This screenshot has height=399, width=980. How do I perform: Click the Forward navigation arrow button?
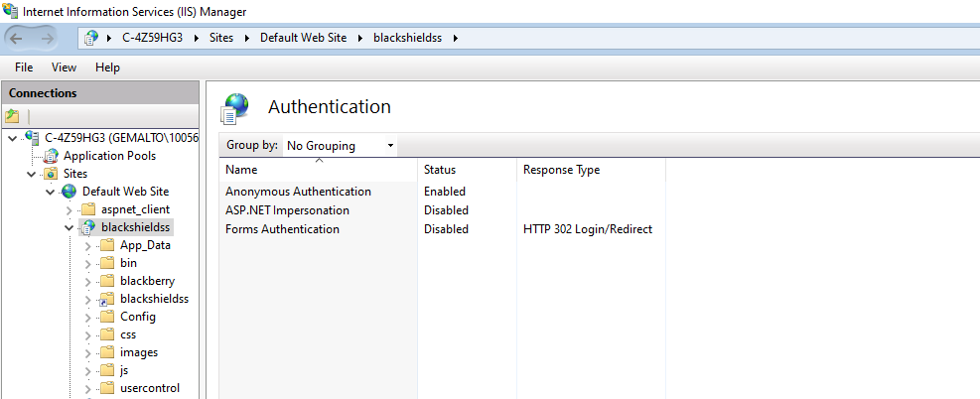click(47, 38)
